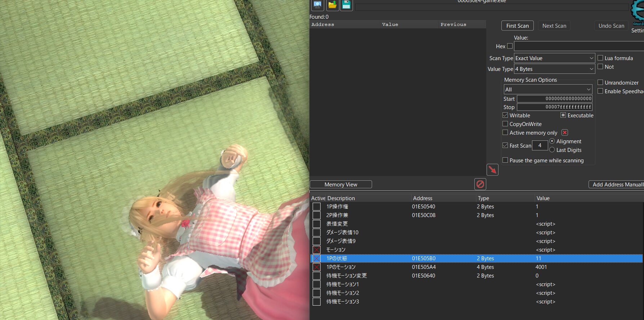Click the red X beside Active memory only
This screenshot has width=644, height=320.
coord(565,133)
